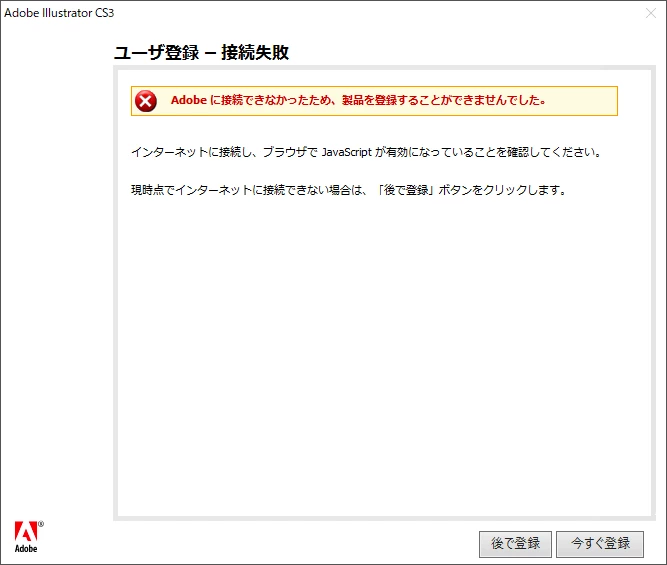667x565 pixels.
Task: Click the red error X icon
Action: click(146, 101)
